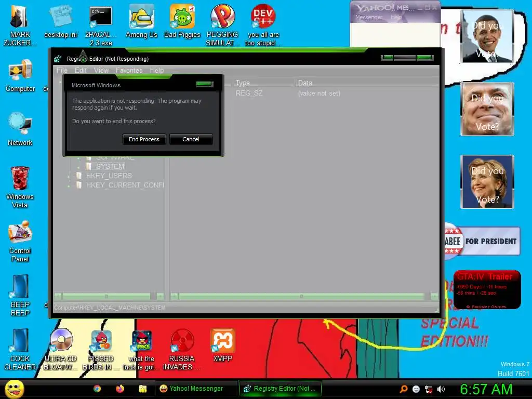Launch 2PACAL... 2.3.exe shortcut
This screenshot has width=532, height=399.
pos(101,24)
